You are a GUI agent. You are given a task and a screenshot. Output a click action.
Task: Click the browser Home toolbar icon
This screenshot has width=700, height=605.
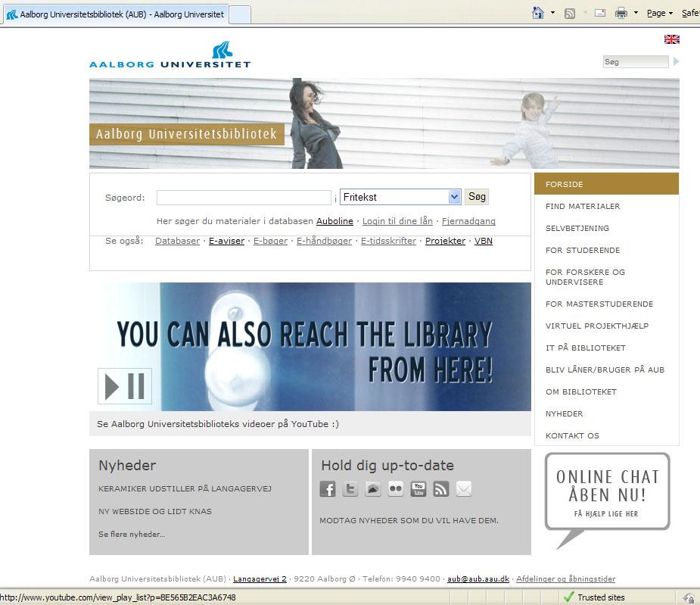[538, 13]
